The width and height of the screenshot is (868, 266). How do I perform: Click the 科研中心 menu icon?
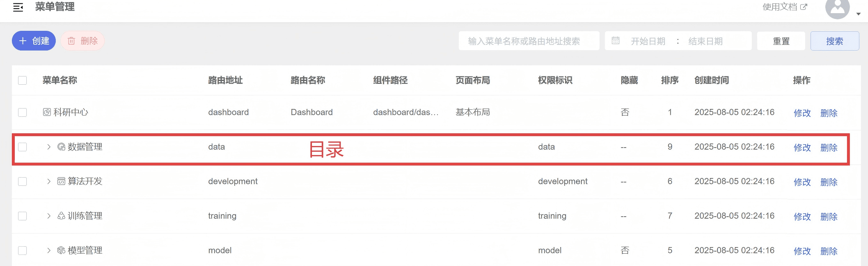tap(47, 112)
